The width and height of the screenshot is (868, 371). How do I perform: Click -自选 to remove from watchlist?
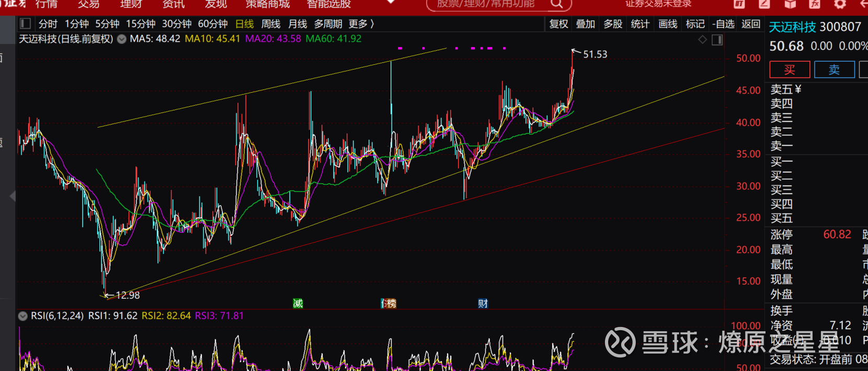723,24
